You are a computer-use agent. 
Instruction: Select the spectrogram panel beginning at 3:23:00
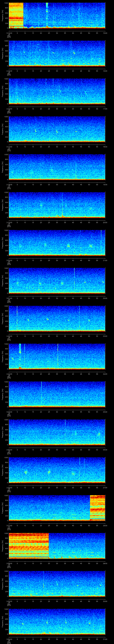pyautogui.click(x=57, y=357)
